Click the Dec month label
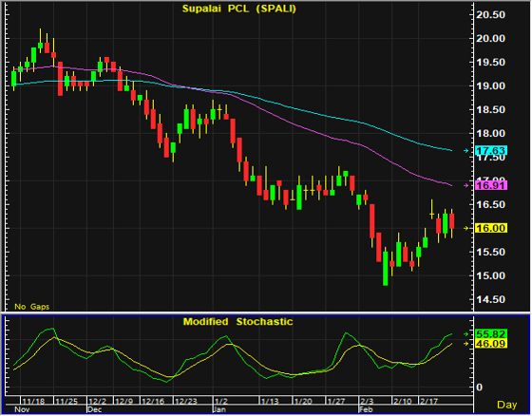This screenshot has width=532, height=416. [x=95, y=409]
